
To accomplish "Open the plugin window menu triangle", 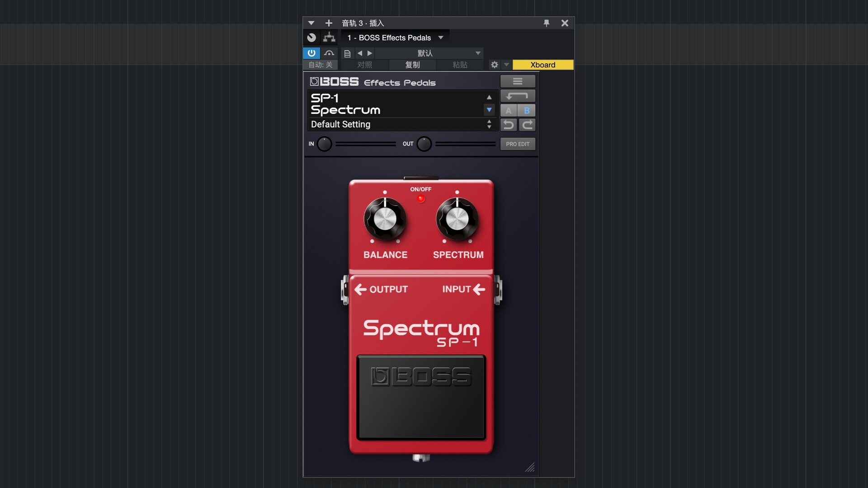I will 311,23.
